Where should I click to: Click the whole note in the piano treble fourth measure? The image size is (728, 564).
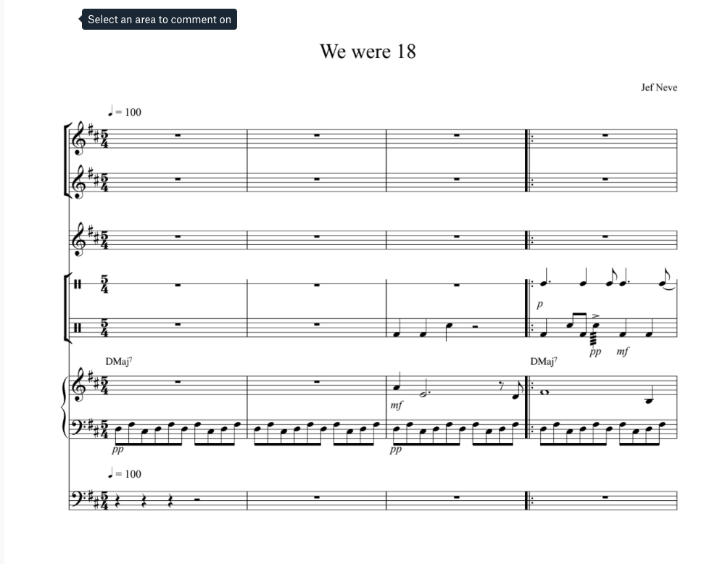pyautogui.click(x=545, y=392)
